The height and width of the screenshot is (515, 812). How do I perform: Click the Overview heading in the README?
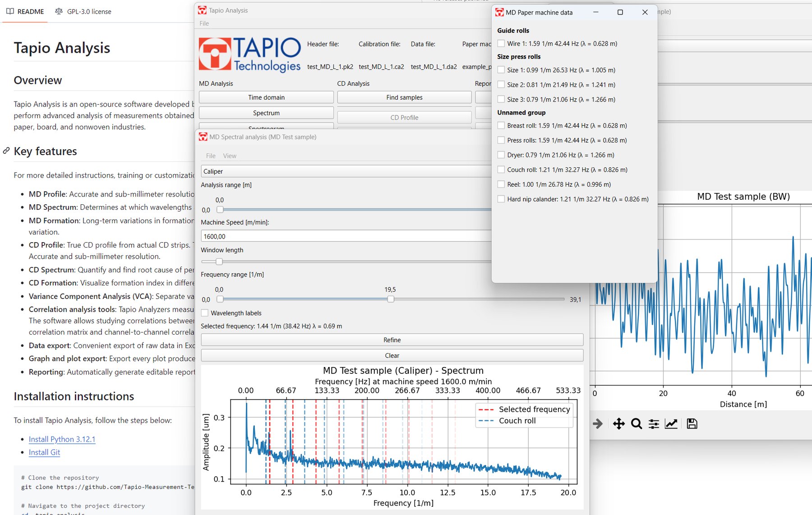[x=38, y=80]
